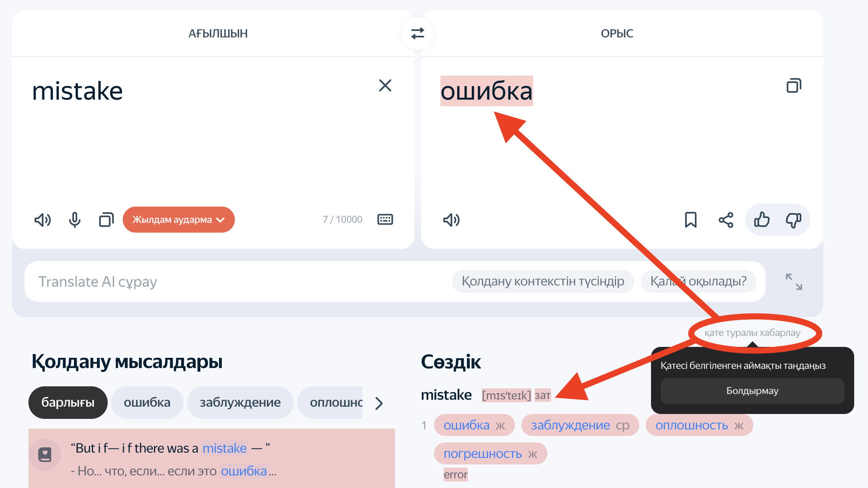Share the translation
Screen dimensions: 868x488
tap(726, 220)
